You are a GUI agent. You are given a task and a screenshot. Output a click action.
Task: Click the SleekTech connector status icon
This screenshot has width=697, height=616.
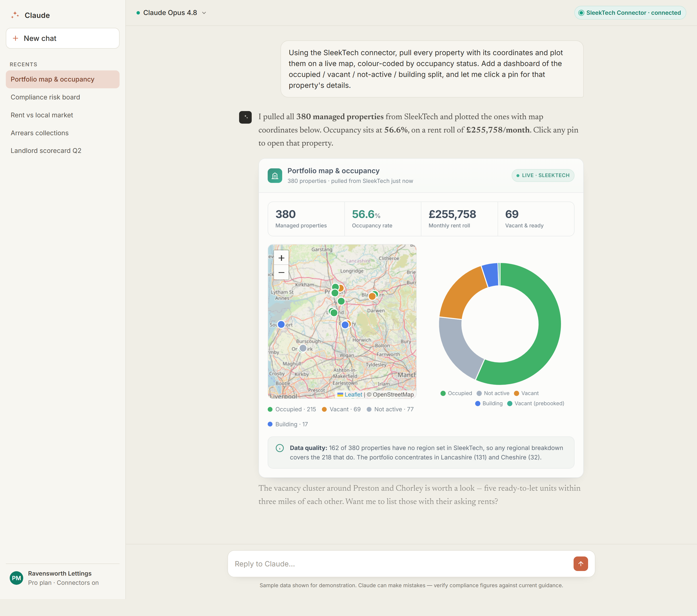(x=581, y=13)
